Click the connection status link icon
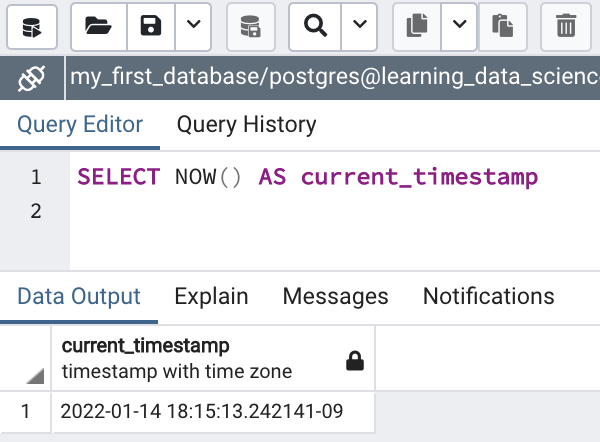Image resolution: width=600 pixels, height=442 pixels. coord(32,76)
